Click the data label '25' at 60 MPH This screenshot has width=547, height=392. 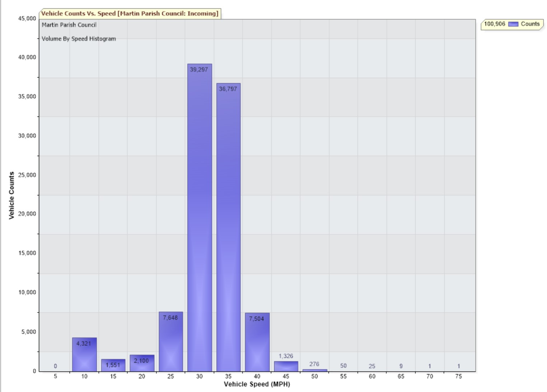[x=372, y=366]
